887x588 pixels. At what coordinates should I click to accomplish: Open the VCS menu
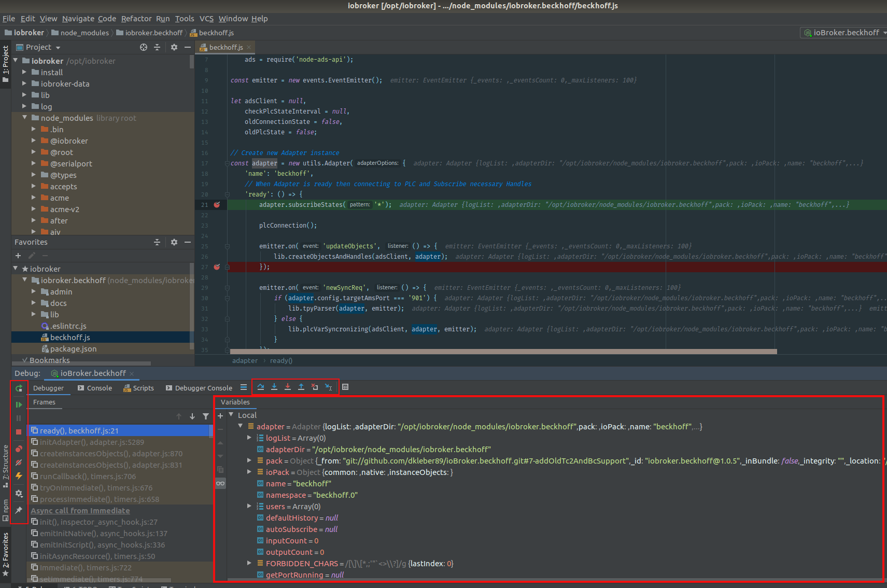point(206,19)
